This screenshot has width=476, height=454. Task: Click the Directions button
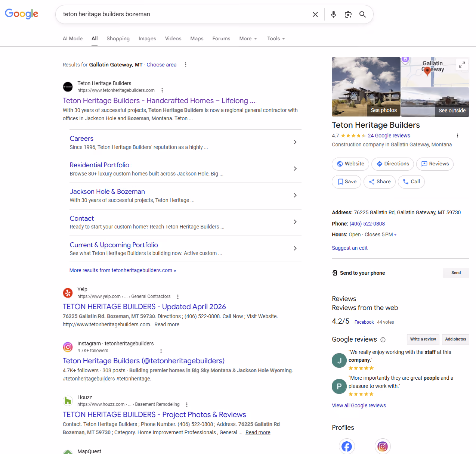coord(393,164)
